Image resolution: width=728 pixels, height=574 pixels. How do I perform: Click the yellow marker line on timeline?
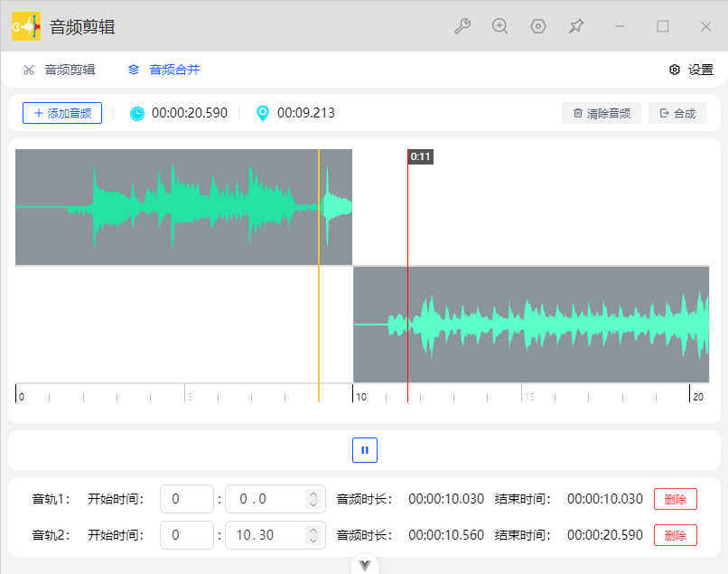click(x=319, y=275)
